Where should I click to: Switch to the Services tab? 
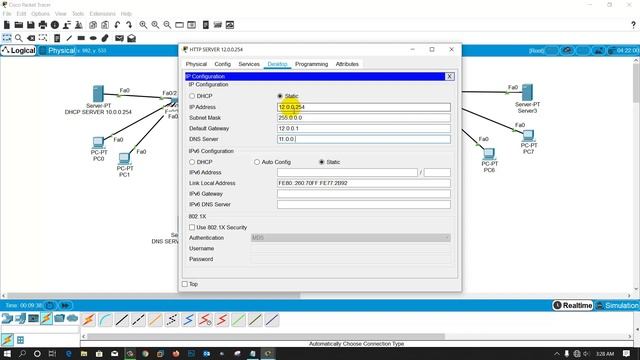[249, 64]
